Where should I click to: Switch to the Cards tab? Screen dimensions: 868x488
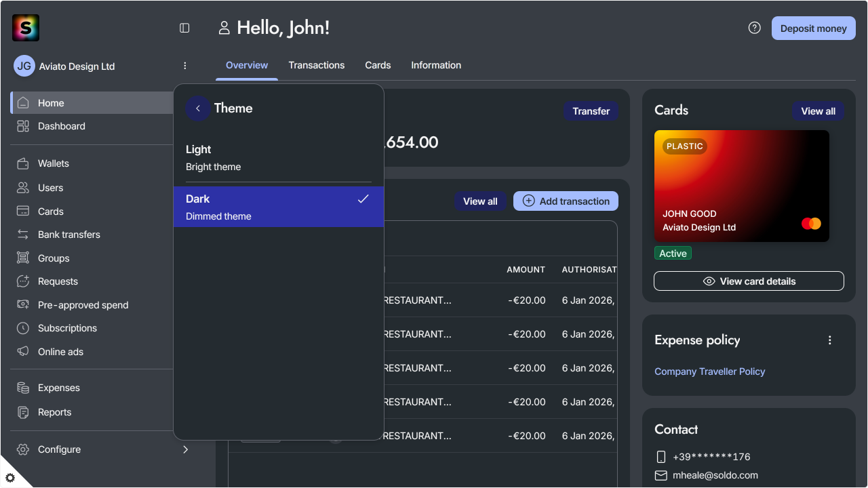click(x=378, y=65)
